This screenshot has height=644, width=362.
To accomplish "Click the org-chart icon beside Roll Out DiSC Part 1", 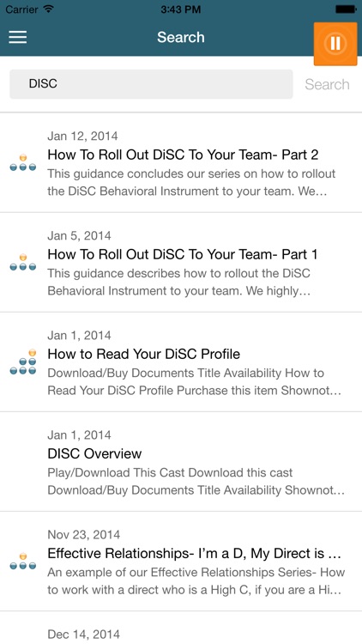I will [23, 263].
